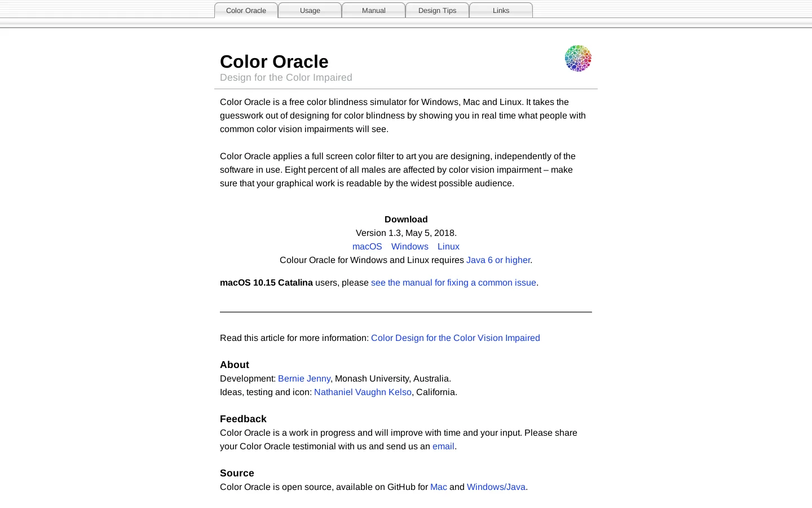Click the Color Oracle color wheel logo
812x508 pixels.
coord(578,58)
